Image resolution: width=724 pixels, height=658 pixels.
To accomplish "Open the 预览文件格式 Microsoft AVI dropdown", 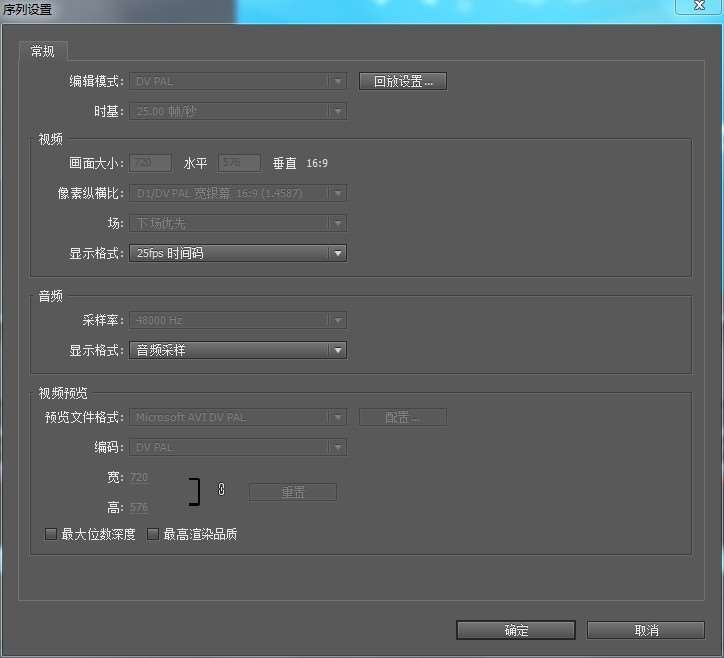I will point(238,417).
